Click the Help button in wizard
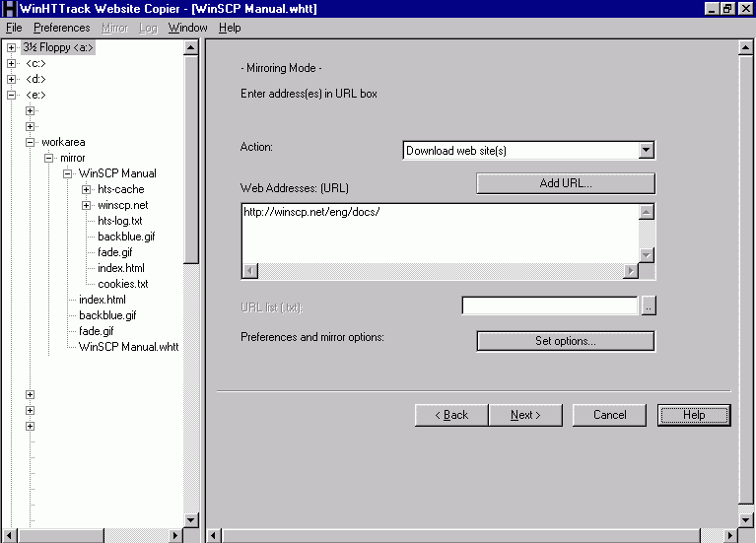 (x=694, y=415)
